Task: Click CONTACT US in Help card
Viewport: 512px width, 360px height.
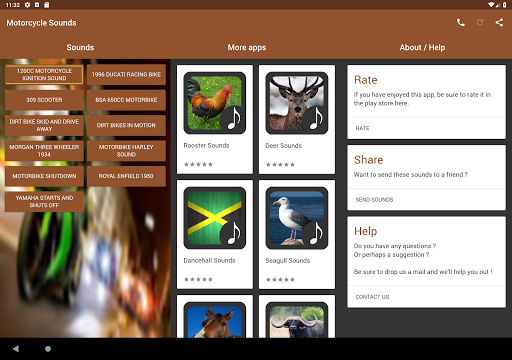Action: click(372, 297)
